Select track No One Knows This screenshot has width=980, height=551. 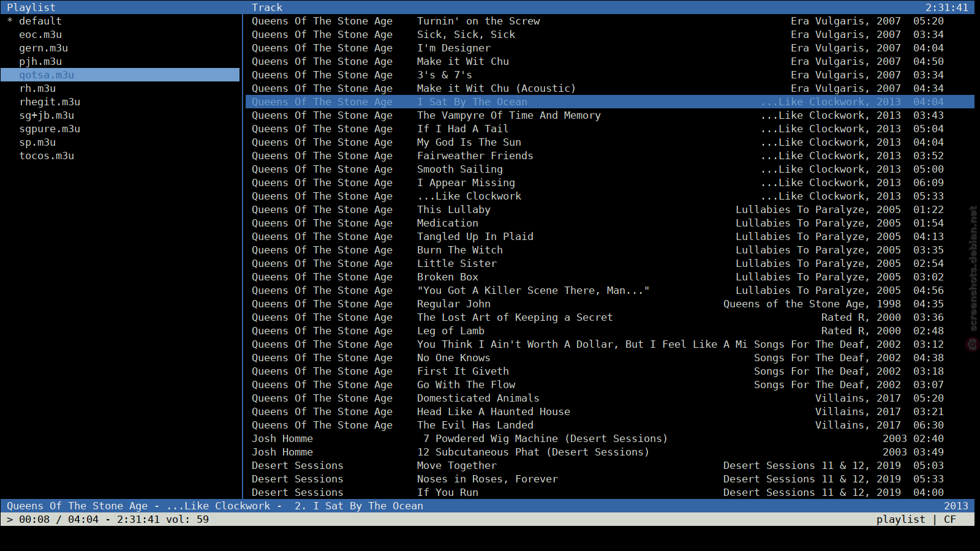[x=610, y=358]
